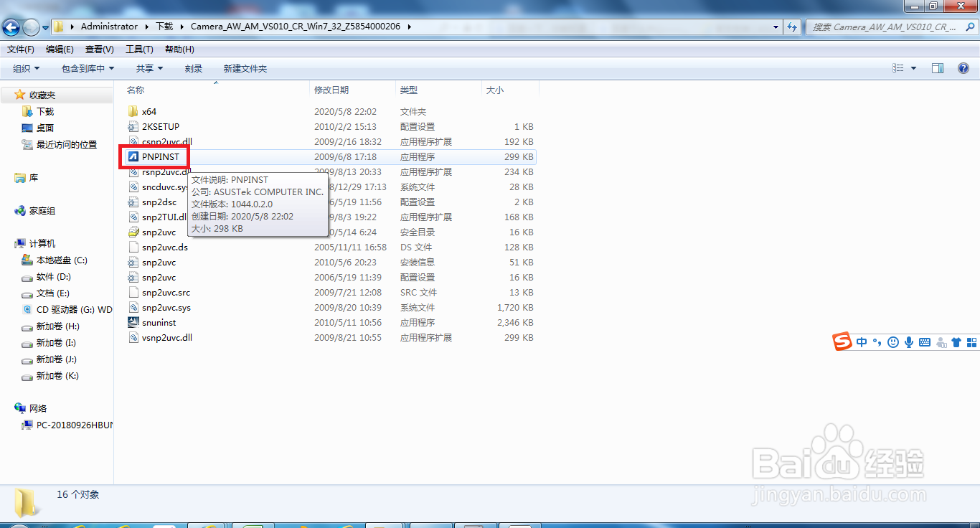This screenshot has width=980, height=528.
Task: Expand the 共享 dropdown
Action: click(x=149, y=69)
